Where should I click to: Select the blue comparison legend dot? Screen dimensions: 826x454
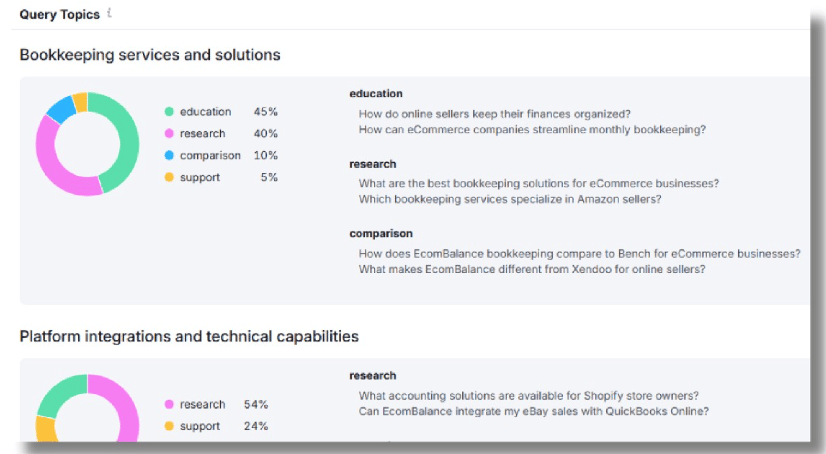(169, 155)
